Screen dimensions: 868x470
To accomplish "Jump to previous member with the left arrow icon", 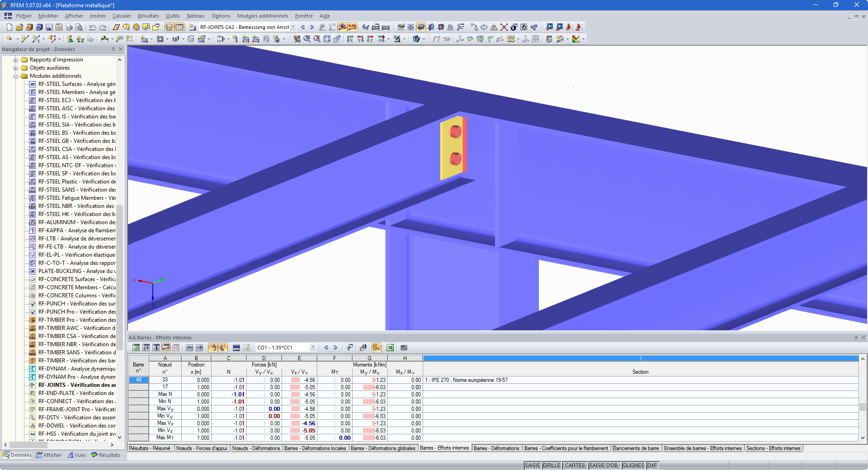I will tap(326, 347).
